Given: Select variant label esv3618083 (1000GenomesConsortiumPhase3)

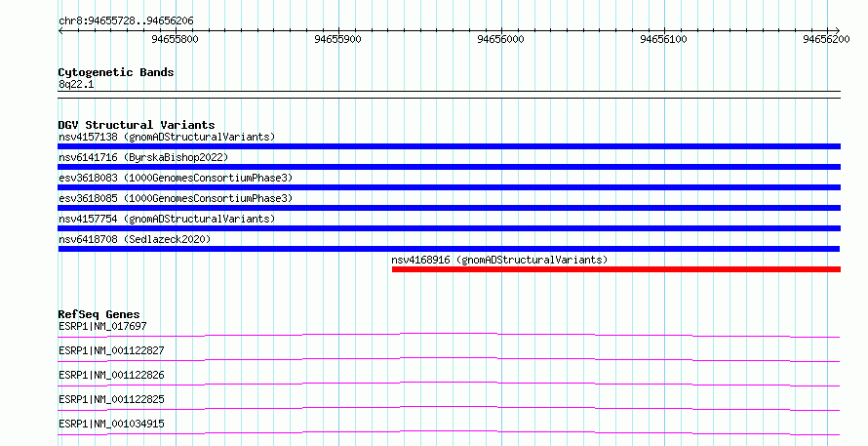Looking at the screenshot, I should point(176,178).
